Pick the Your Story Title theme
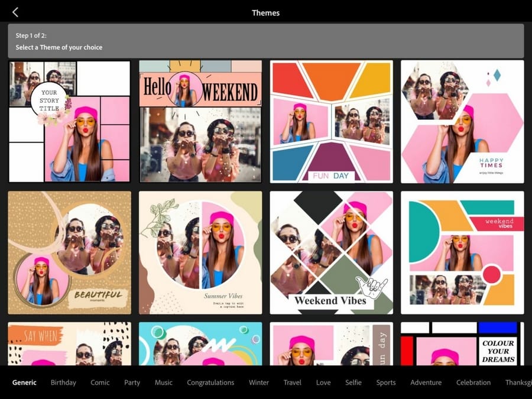This screenshot has width=532, height=399. (69, 121)
